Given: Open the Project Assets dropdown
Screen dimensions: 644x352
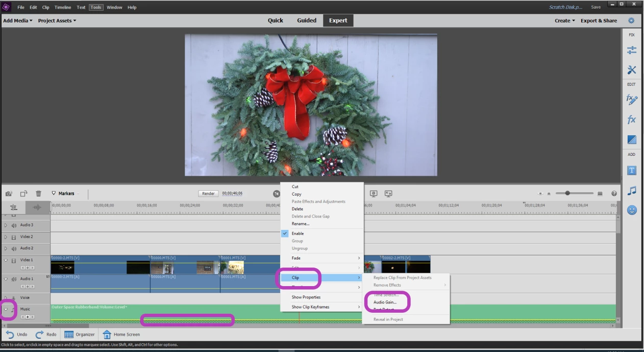Looking at the screenshot, I should pyautogui.click(x=57, y=20).
